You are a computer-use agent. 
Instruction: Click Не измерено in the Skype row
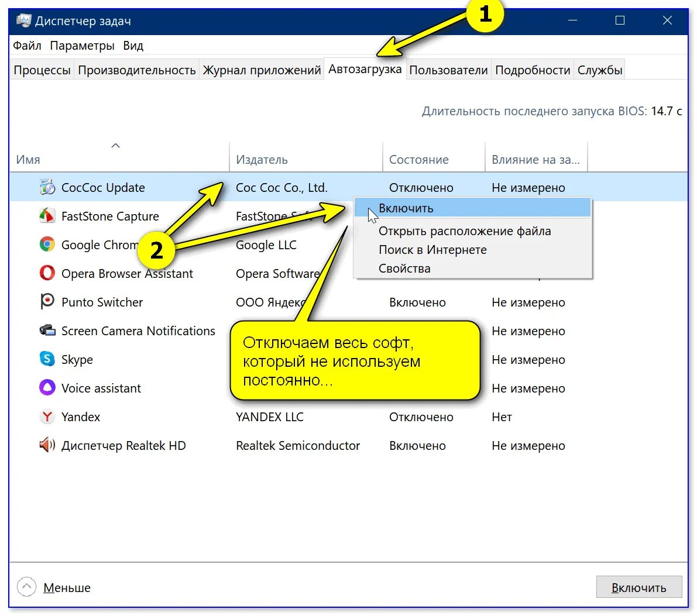point(528,360)
